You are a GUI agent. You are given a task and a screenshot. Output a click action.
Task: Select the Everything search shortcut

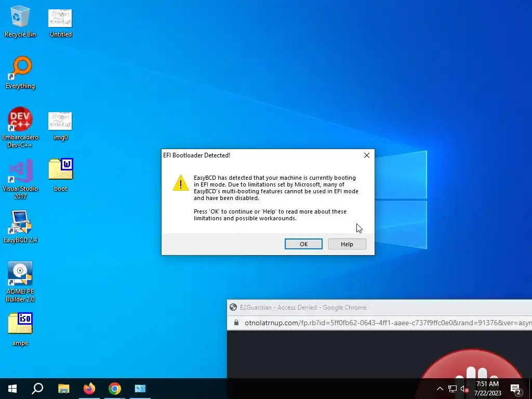(x=20, y=73)
